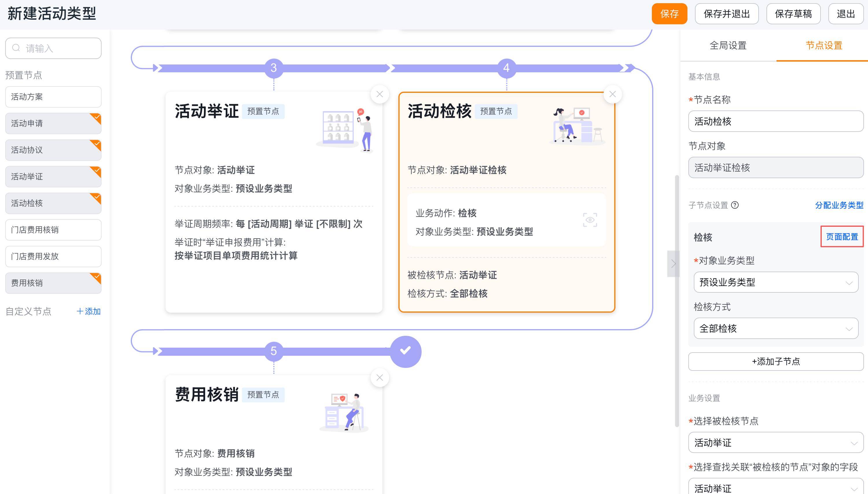Select 门店费用核销 preset node

53,230
